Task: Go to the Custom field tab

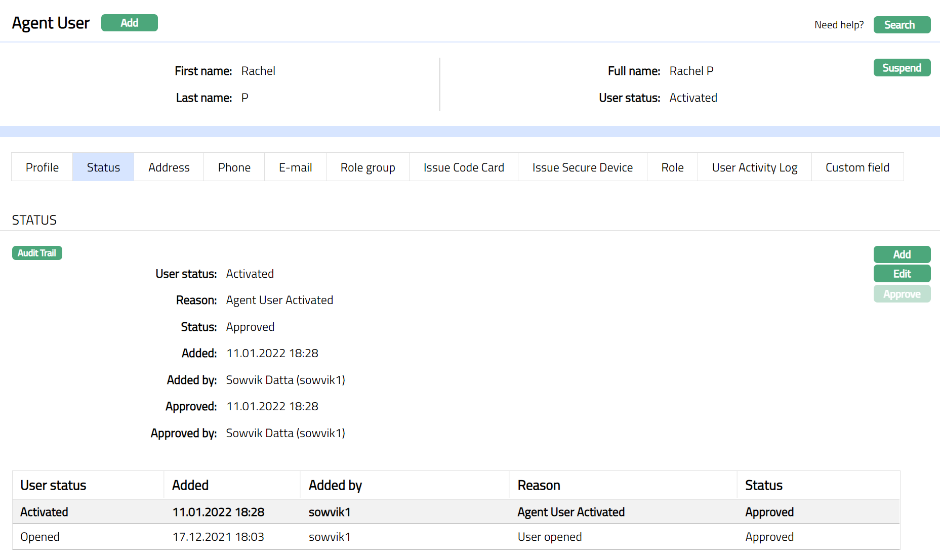Action: point(857,167)
